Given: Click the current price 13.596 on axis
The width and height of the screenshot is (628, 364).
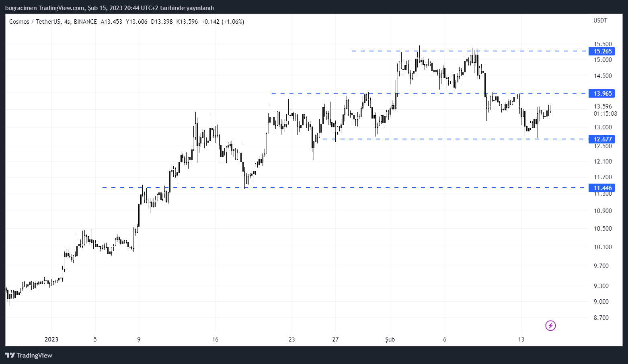Looking at the screenshot, I should 603,106.
